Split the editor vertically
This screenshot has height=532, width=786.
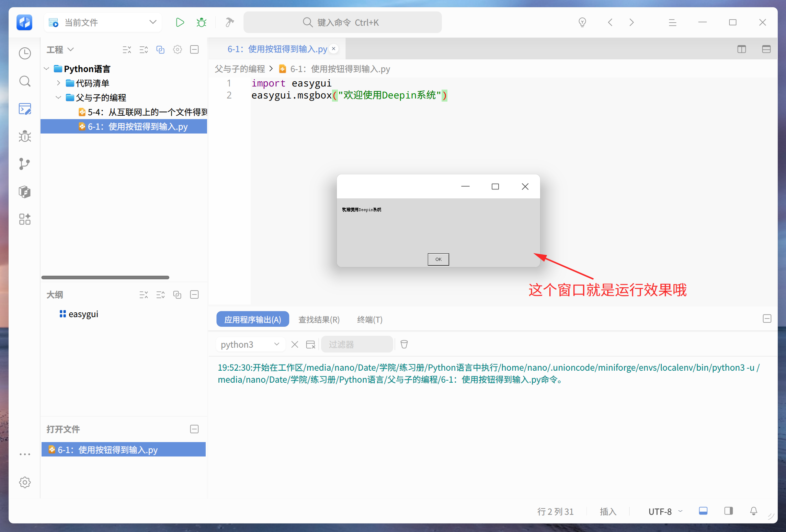tap(742, 49)
